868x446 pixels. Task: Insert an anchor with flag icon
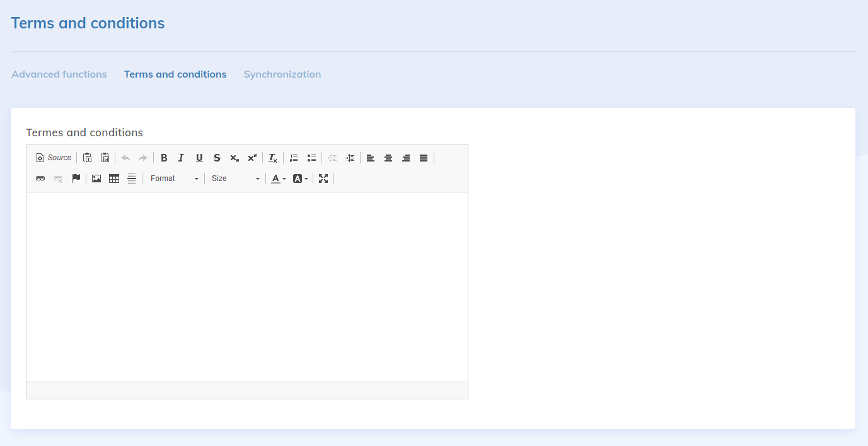pyautogui.click(x=76, y=179)
